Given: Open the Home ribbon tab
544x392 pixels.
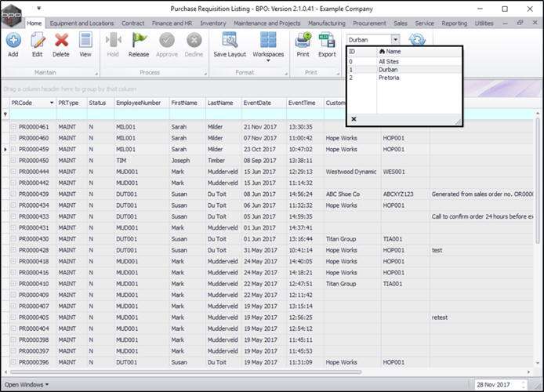Looking at the screenshot, I should (x=34, y=24).
